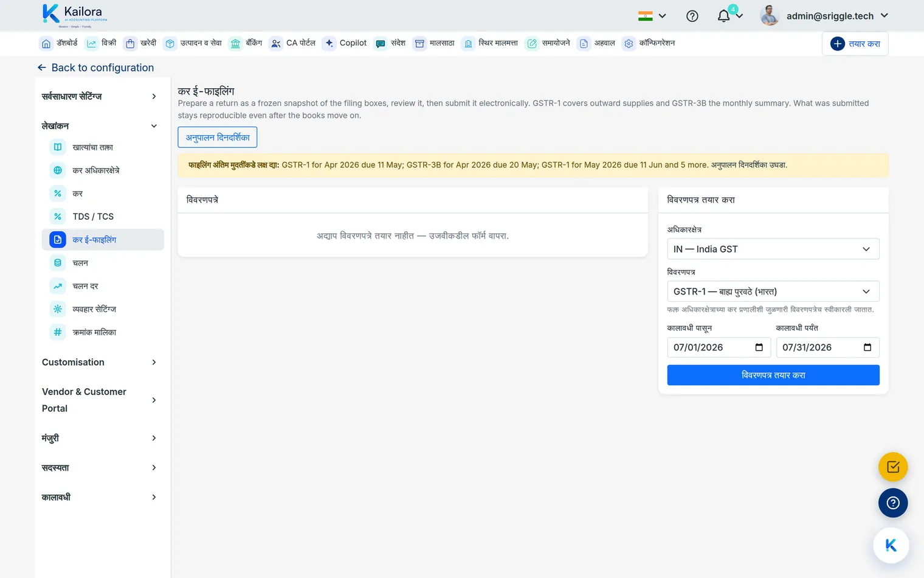Click the back arrow next to Back to configuration
Image resolution: width=924 pixels, height=578 pixels.
click(41, 68)
